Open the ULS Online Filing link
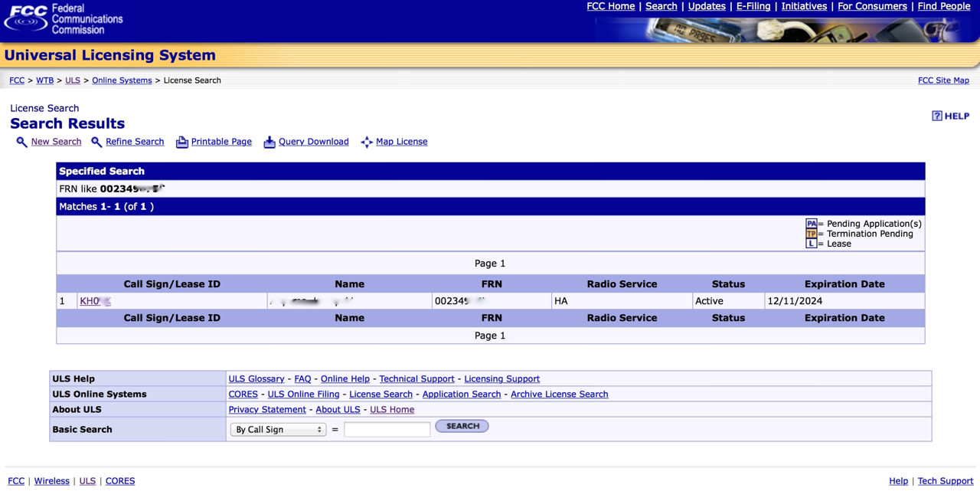This screenshot has height=498, width=980. (303, 395)
